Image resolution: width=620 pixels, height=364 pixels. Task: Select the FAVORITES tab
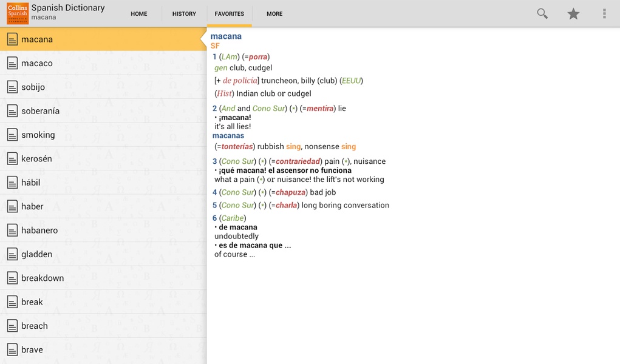coord(230,14)
